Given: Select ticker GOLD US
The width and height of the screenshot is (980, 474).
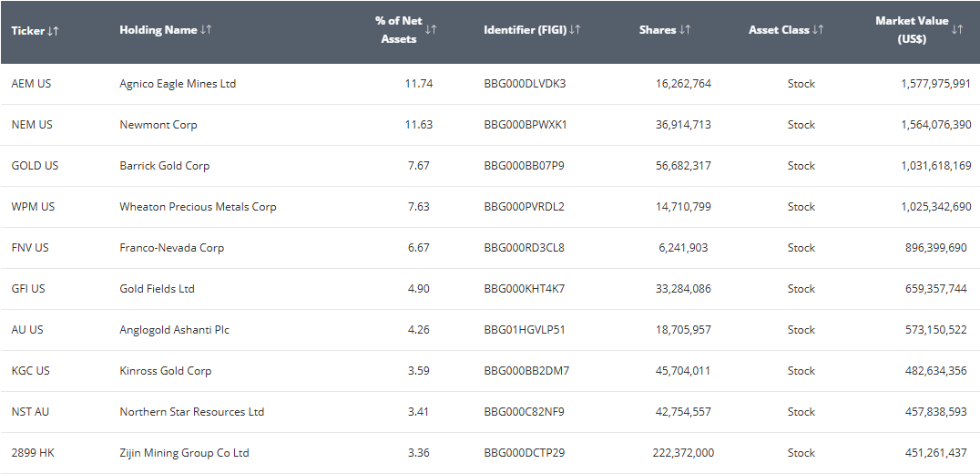Looking at the screenshot, I should [x=35, y=166].
